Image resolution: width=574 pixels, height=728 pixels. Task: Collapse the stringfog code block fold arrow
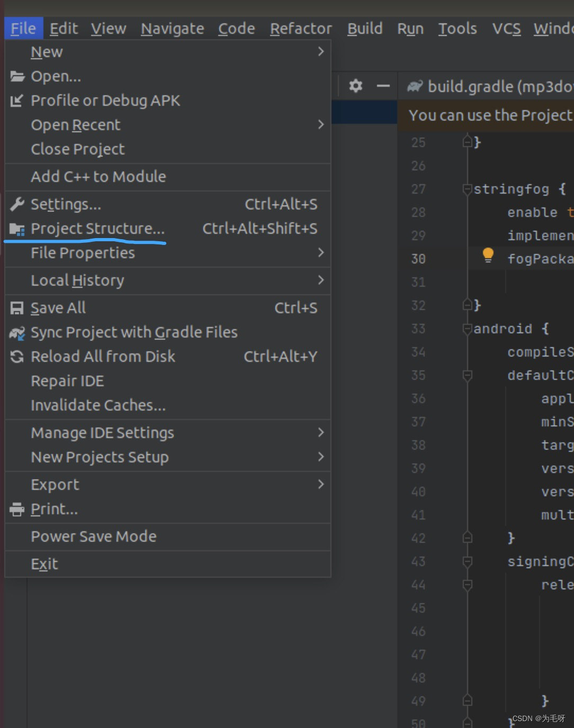coord(467,189)
